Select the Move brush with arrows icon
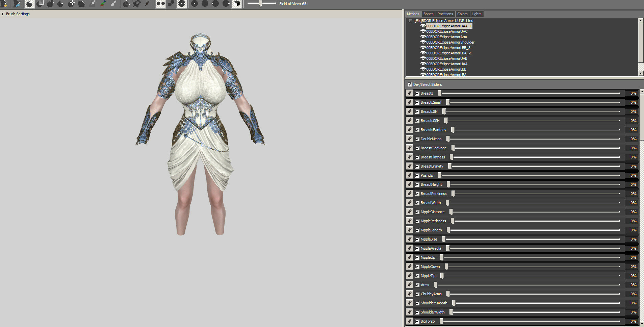 click(71, 4)
